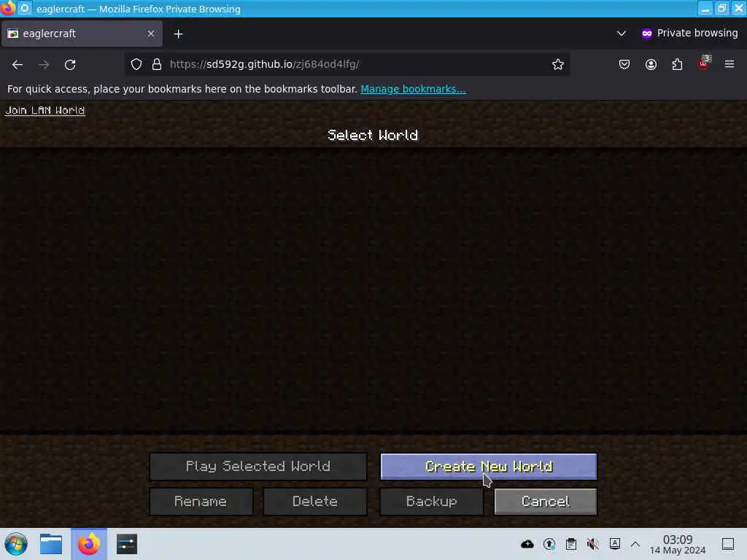This screenshot has width=747, height=560.
Task: Select the eaglercraft browser tab
Action: (x=82, y=34)
